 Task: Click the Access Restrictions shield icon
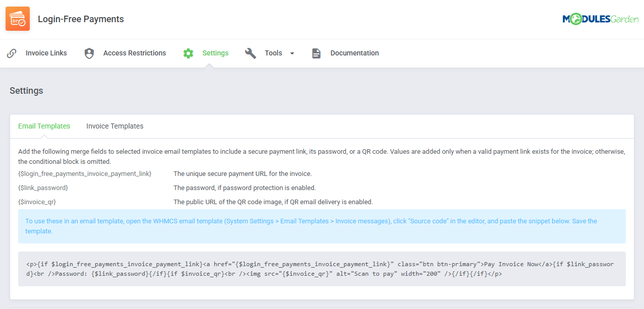89,53
